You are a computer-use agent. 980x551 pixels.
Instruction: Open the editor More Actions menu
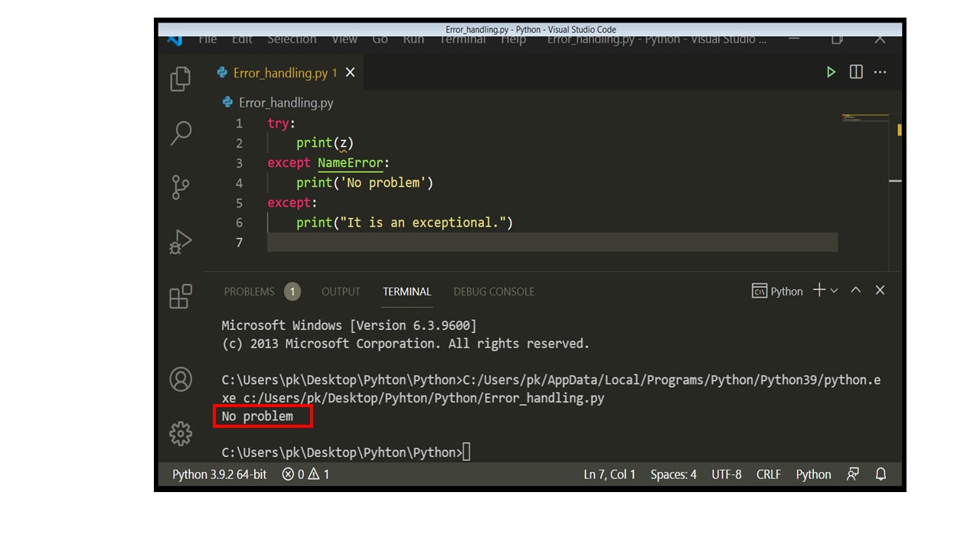click(880, 72)
